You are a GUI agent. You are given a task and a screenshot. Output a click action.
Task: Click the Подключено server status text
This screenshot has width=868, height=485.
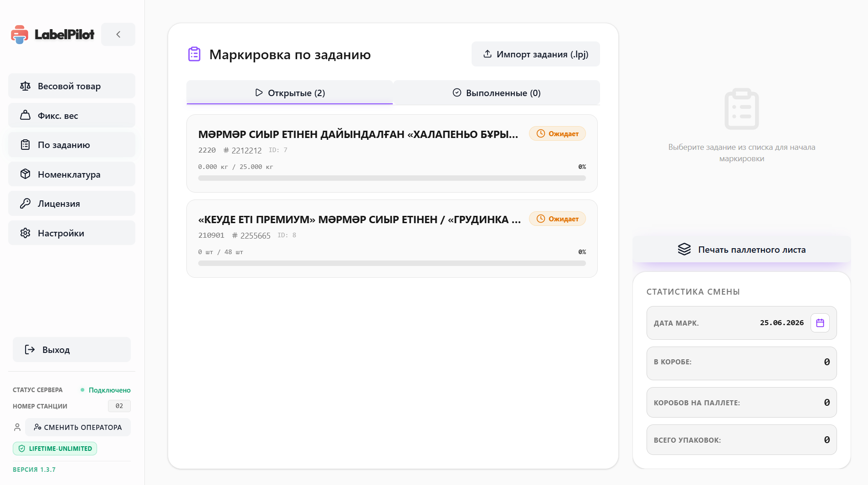[109, 390]
